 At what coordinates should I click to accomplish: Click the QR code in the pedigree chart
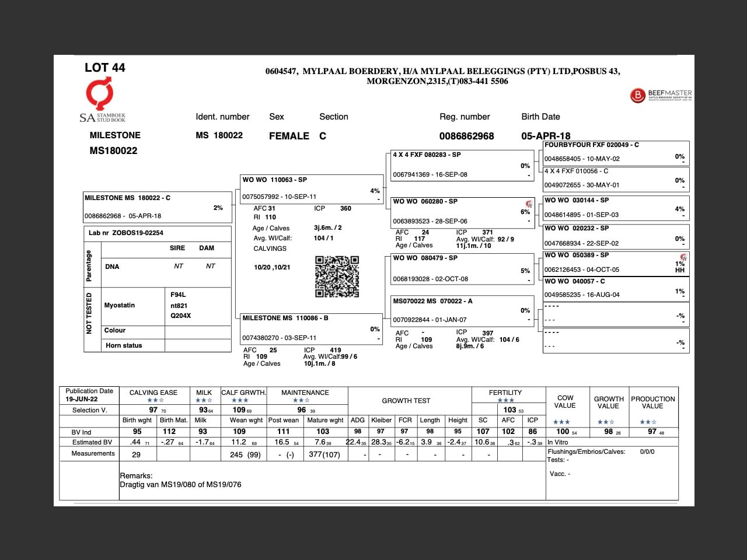pos(337,276)
